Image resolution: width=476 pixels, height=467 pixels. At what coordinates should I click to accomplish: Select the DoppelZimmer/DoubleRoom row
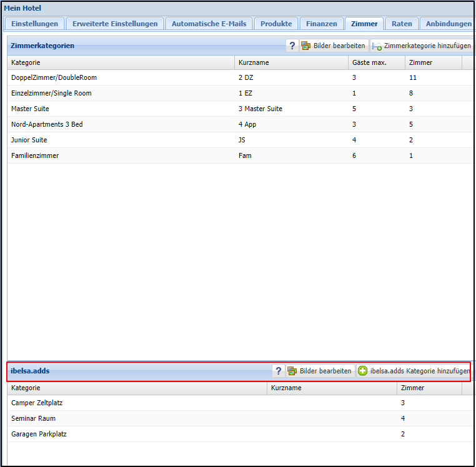(x=54, y=77)
